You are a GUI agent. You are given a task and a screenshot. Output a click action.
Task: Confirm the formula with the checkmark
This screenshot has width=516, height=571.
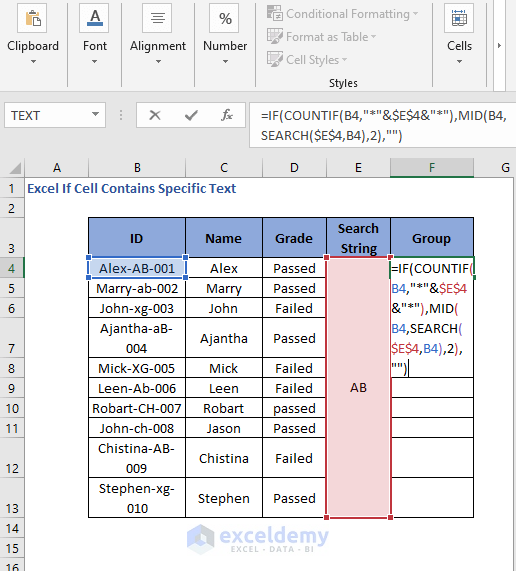(x=191, y=115)
